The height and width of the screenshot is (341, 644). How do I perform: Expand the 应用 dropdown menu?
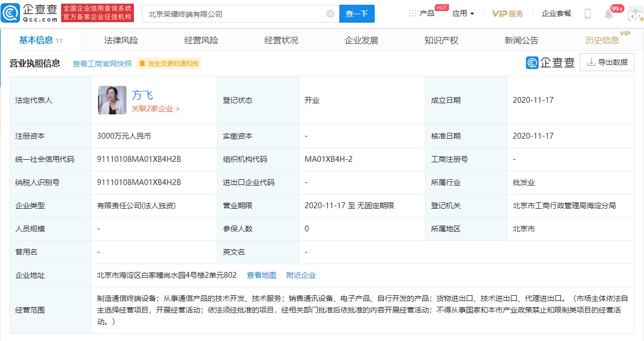click(x=463, y=14)
